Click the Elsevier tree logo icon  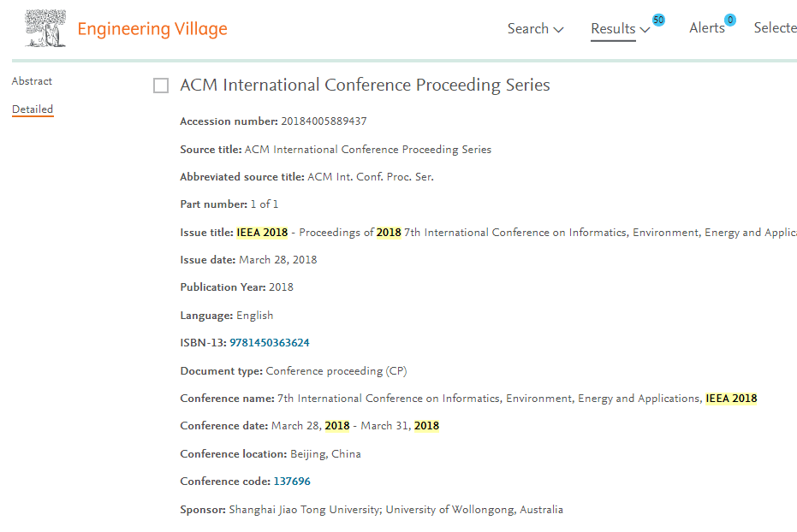[x=45, y=28]
